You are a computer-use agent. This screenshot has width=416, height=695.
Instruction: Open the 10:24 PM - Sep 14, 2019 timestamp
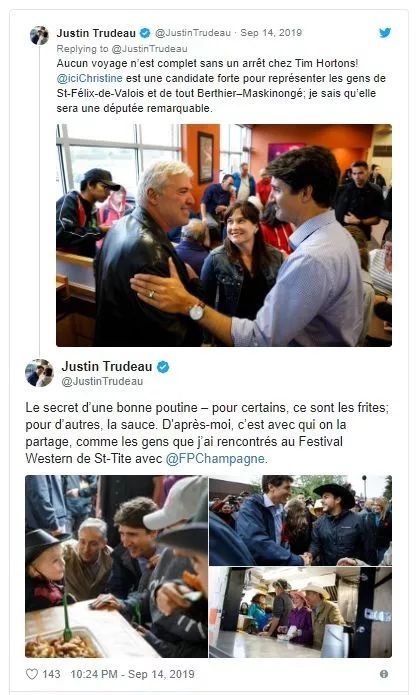coord(132,674)
